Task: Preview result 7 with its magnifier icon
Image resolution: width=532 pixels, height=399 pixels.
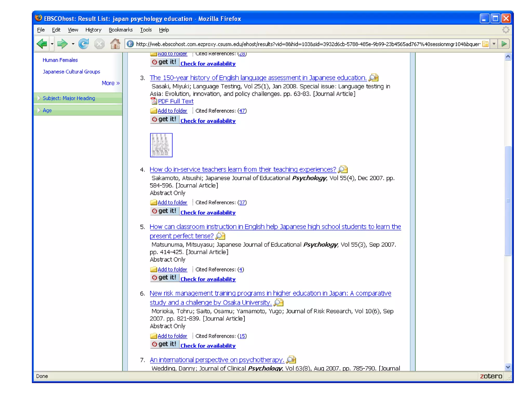Action: tap(291, 360)
